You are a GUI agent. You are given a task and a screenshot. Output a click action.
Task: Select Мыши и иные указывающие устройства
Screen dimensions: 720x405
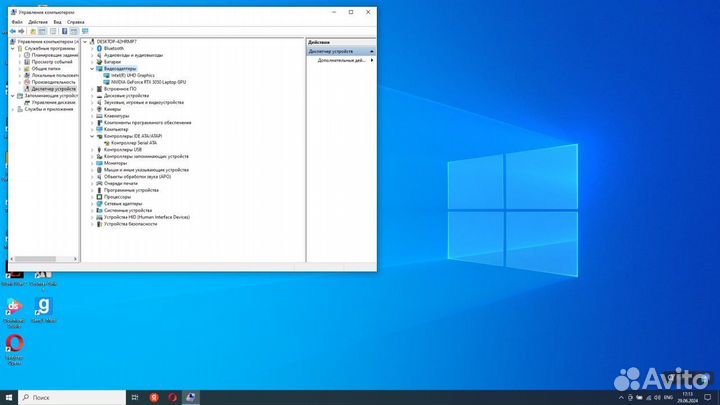pos(146,170)
